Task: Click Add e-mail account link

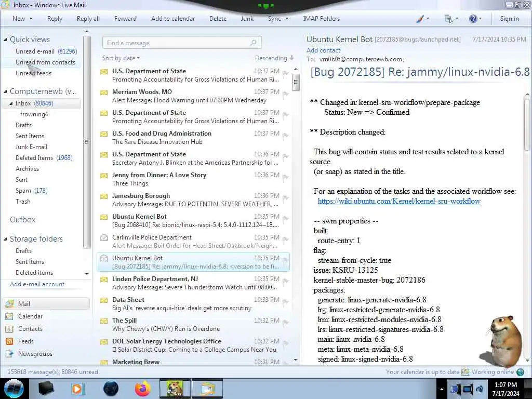Action: coord(37,284)
